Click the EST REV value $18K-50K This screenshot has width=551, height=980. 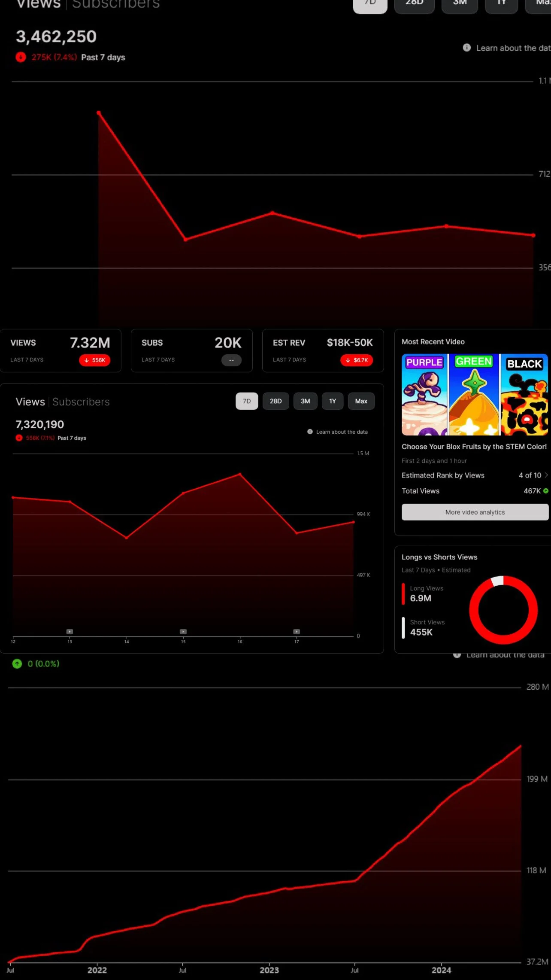point(350,343)
